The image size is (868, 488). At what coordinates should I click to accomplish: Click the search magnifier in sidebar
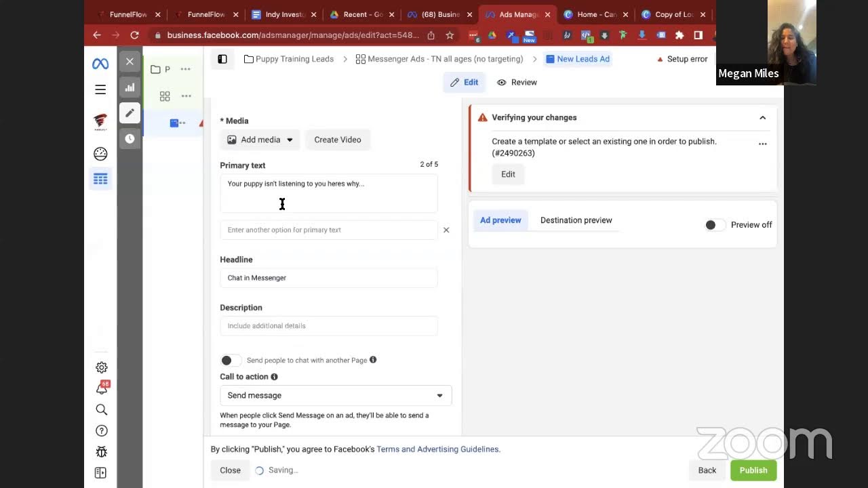pyautogui.click(x=101, y=409)
